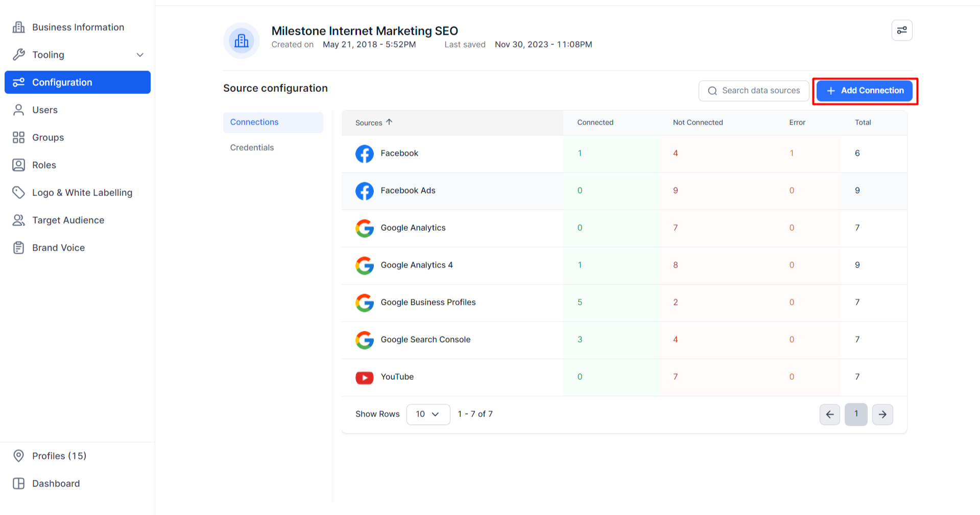Click the business avatar icon beside title
980x515 pixels.
click(x=242, y=40)
